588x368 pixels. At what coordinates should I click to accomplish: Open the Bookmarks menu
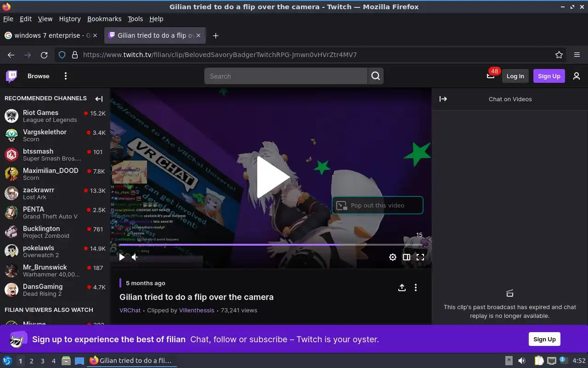pyautogui.click(x=104, y=19)
